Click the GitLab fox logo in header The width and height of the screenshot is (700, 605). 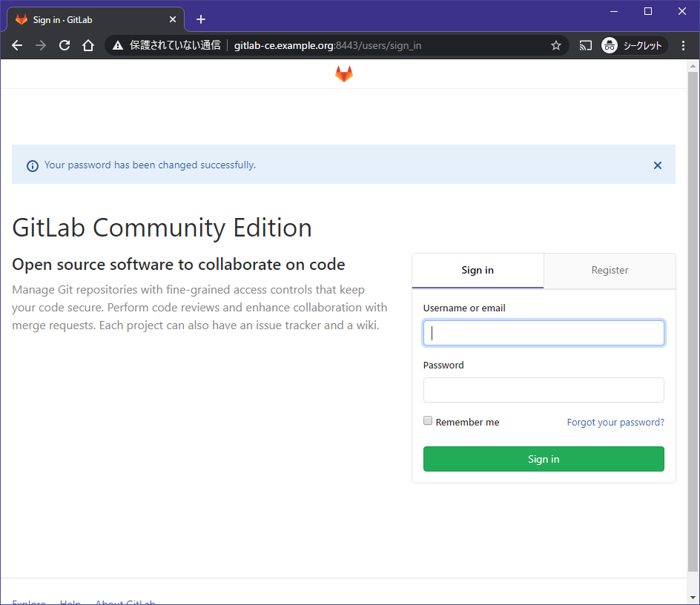(344, 73)
